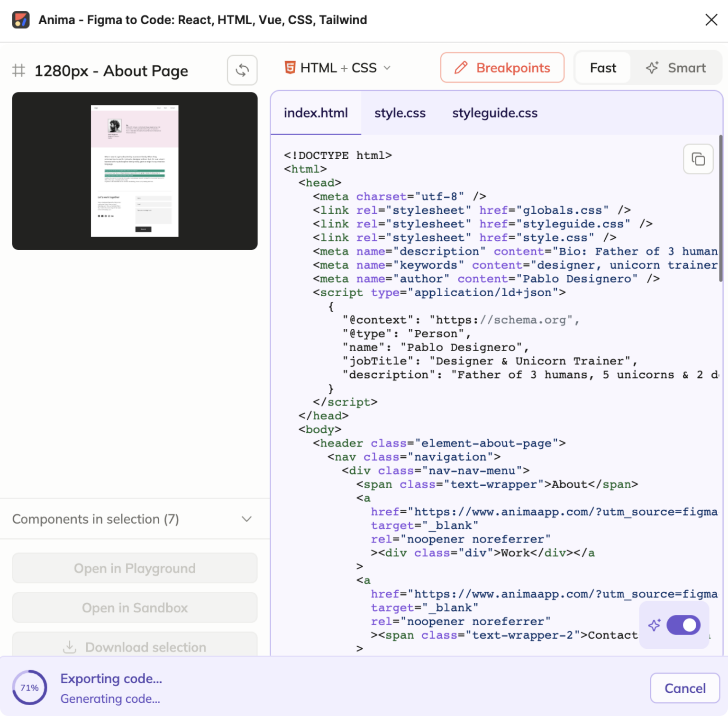Click the sparkle icon beside the code toggle

tap(654, 625)
